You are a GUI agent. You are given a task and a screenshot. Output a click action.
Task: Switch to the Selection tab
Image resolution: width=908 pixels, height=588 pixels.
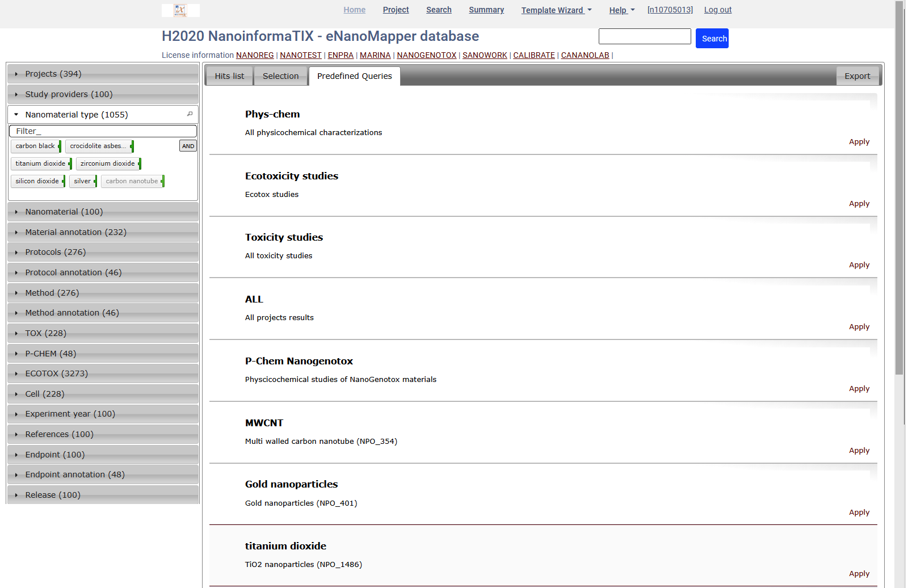[x=280, y=75]
